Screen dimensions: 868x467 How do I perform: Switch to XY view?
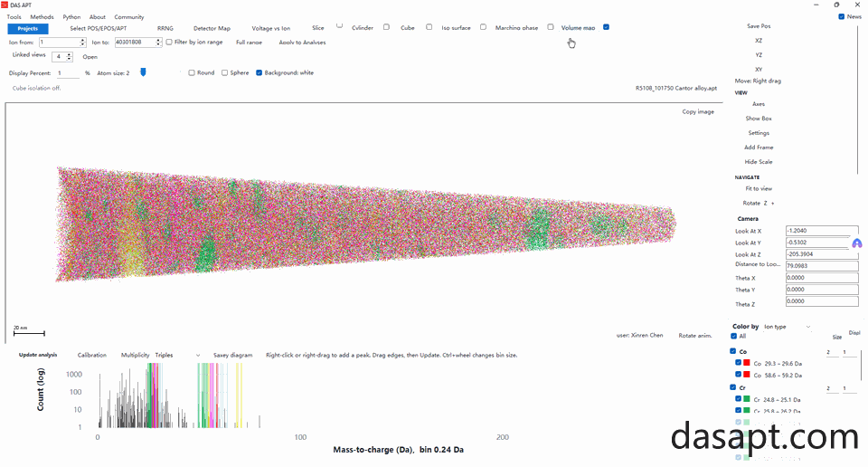coord(759,70)
